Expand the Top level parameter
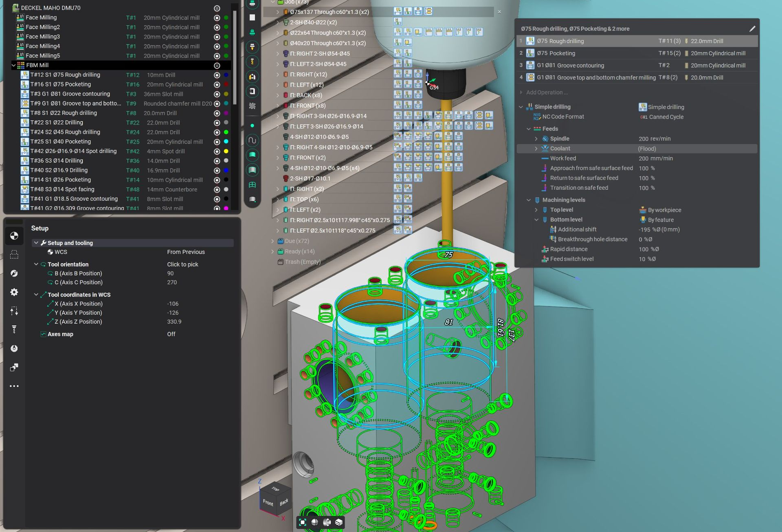The width and height of the screenshot is (782, 532). coord(536,210)
